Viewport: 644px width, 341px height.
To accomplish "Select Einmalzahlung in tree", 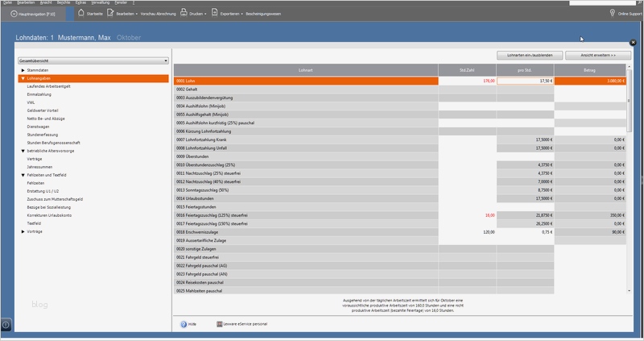I will coord(39,94).
